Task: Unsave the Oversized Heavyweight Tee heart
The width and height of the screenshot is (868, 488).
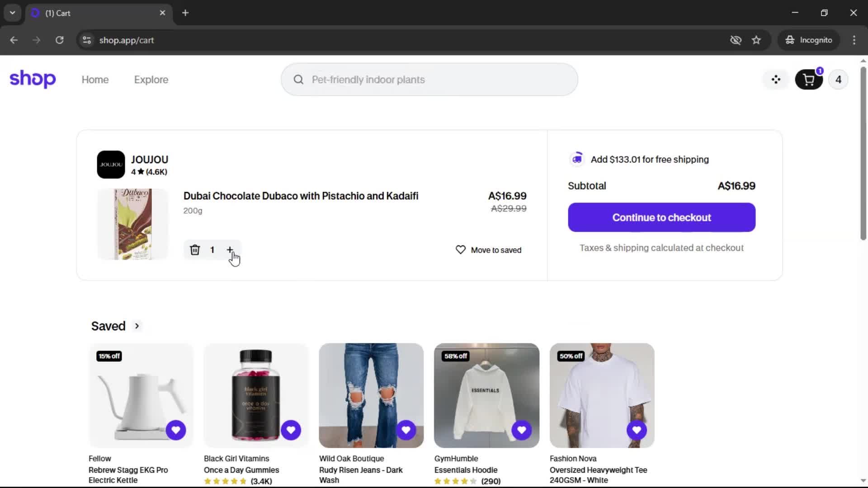Action: [637, 430]
